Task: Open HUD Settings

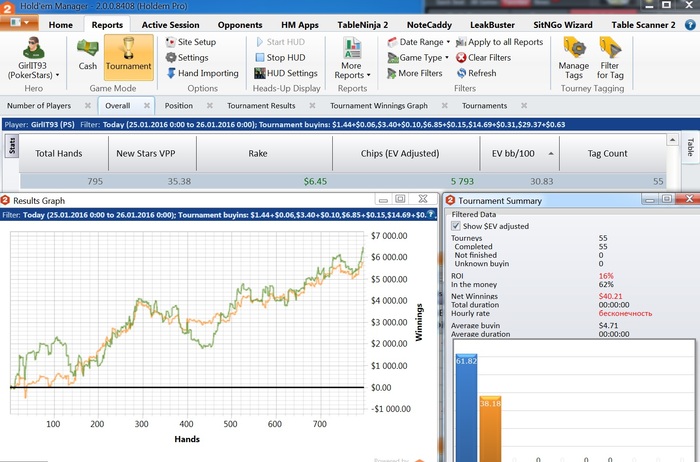Action: click(286, 73)
